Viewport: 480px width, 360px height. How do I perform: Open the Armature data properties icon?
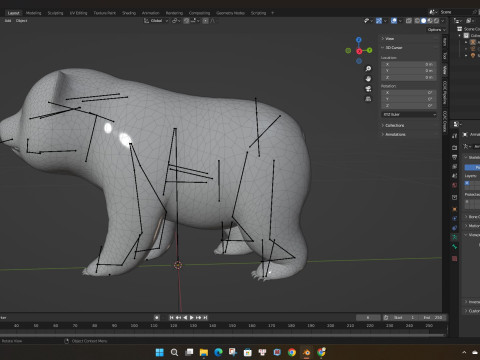click(455, 237)
